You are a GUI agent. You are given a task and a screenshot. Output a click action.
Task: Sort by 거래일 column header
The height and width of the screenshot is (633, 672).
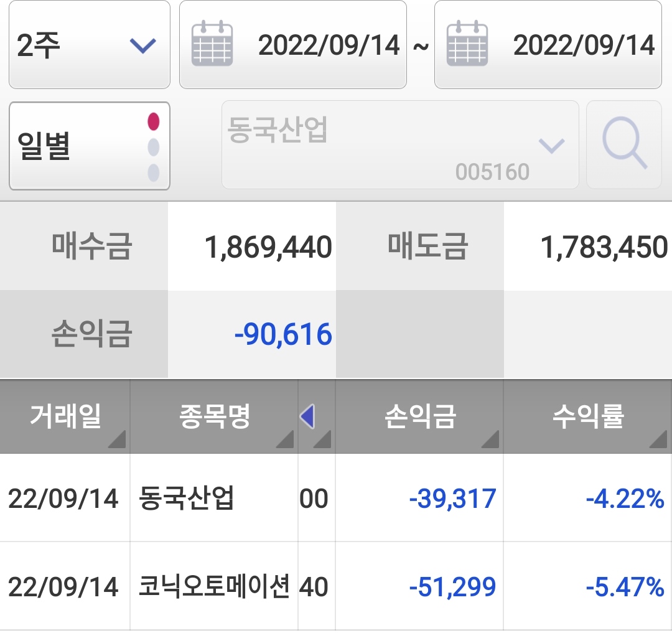point(65,416)
